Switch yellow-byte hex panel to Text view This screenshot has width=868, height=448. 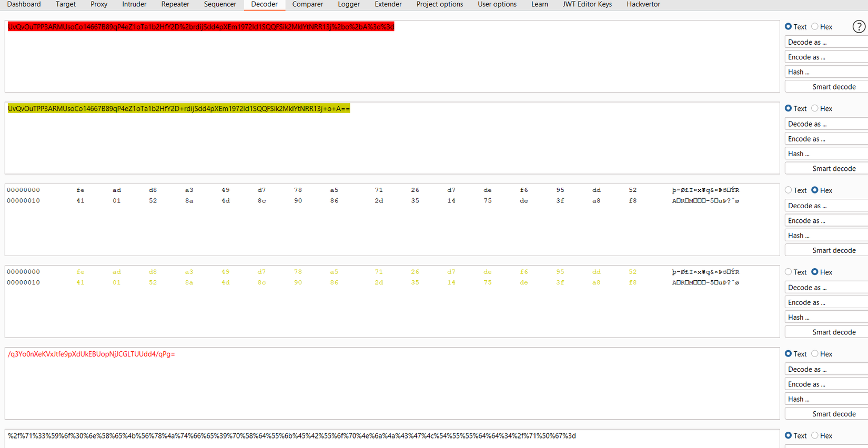click(x=788, y=272)
